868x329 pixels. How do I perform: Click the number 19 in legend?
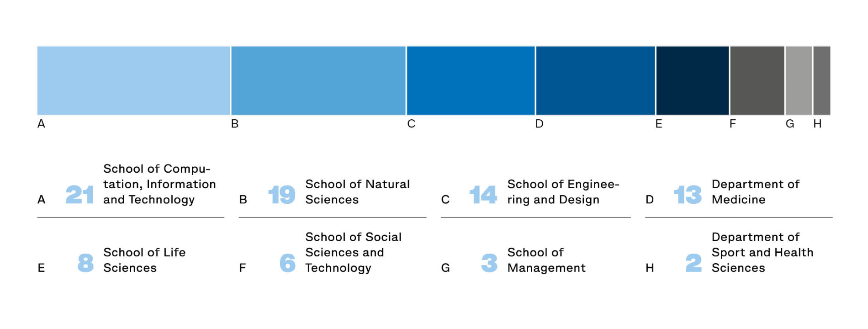[281, 195]
